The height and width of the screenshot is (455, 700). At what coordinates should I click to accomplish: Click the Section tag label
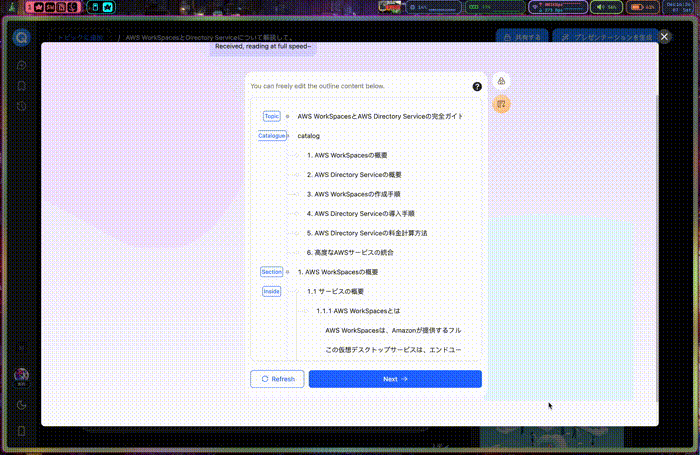[271, 271]
